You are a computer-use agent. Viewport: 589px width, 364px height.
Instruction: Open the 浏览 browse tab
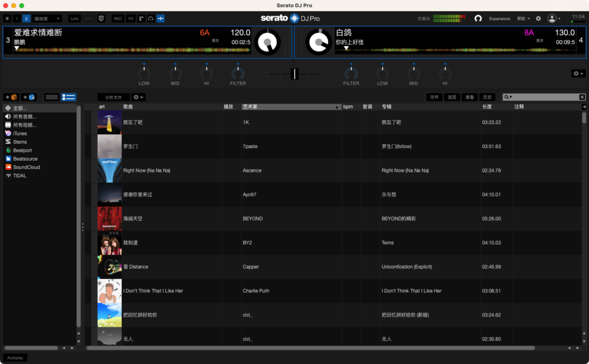(x=452, y=97)
